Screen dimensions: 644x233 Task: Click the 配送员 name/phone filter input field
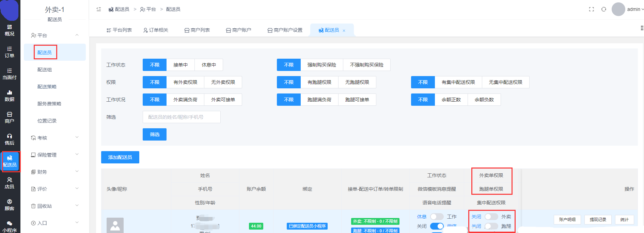[182, 117]
